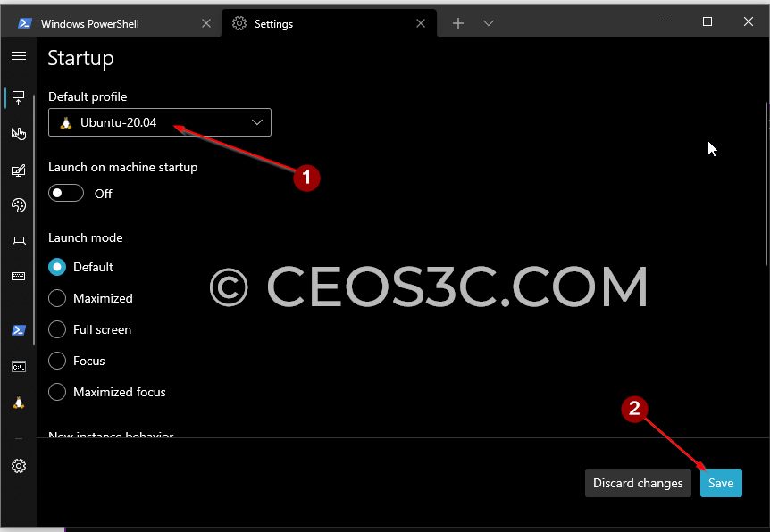This screenshot has height=532, width=770.
Task: Open the Color schemes palette icon
Action: tap(19, 205)
